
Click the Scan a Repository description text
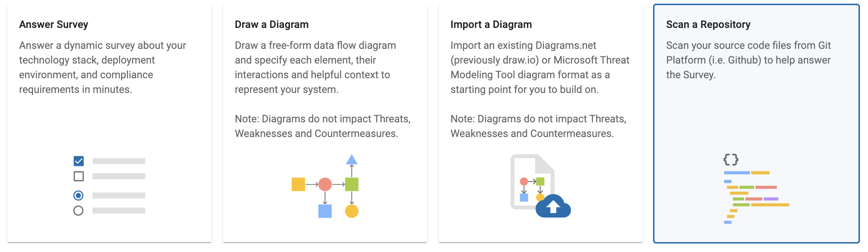(x=748, y=60)
